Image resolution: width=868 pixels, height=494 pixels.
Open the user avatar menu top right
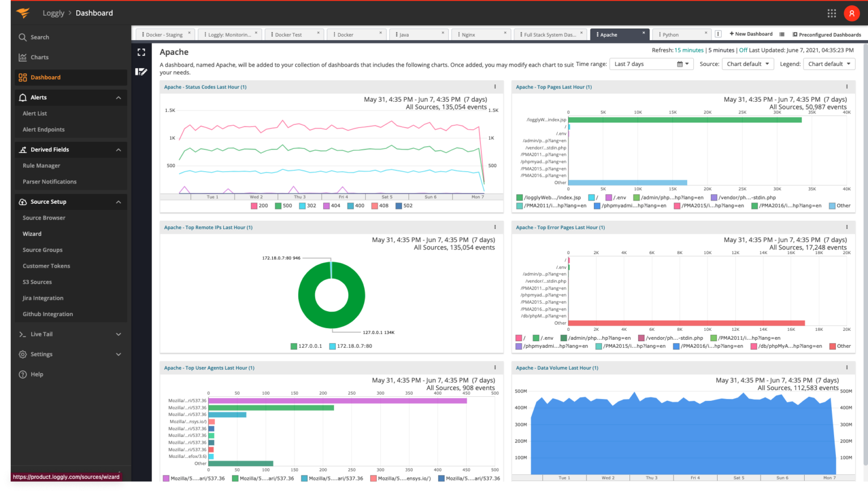tap(852, 12)
